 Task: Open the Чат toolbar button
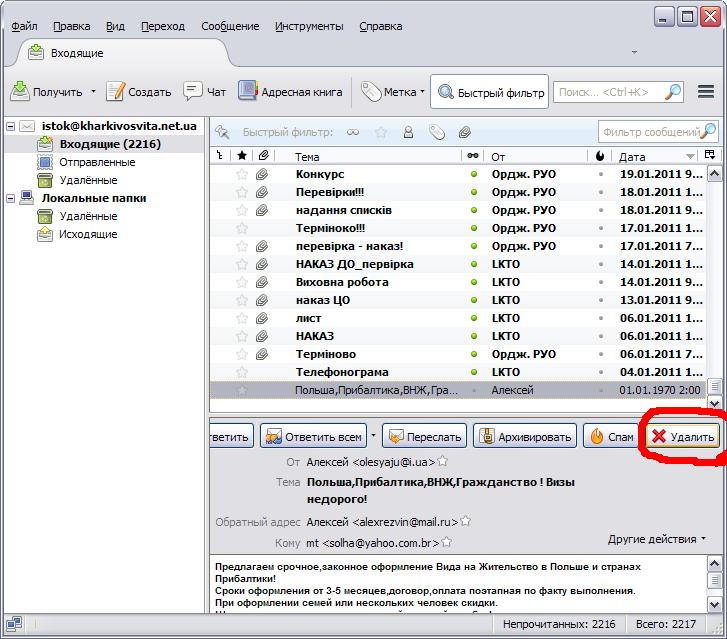204,92
